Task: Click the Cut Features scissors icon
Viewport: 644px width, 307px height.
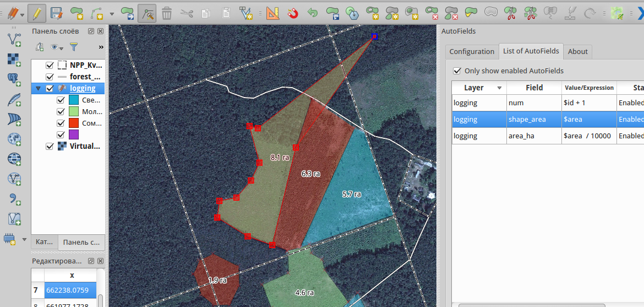Action: 187,13
